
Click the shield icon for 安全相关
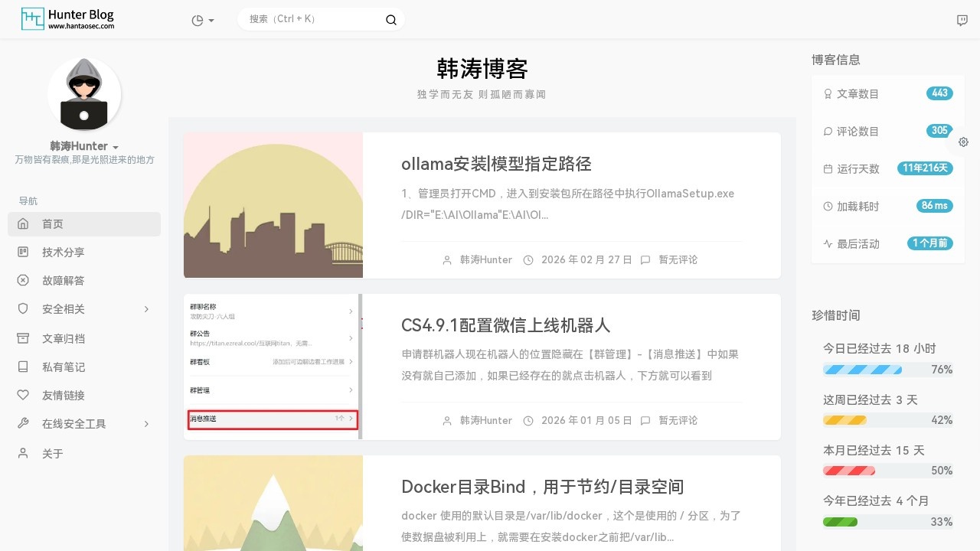[x=24, y=309]
